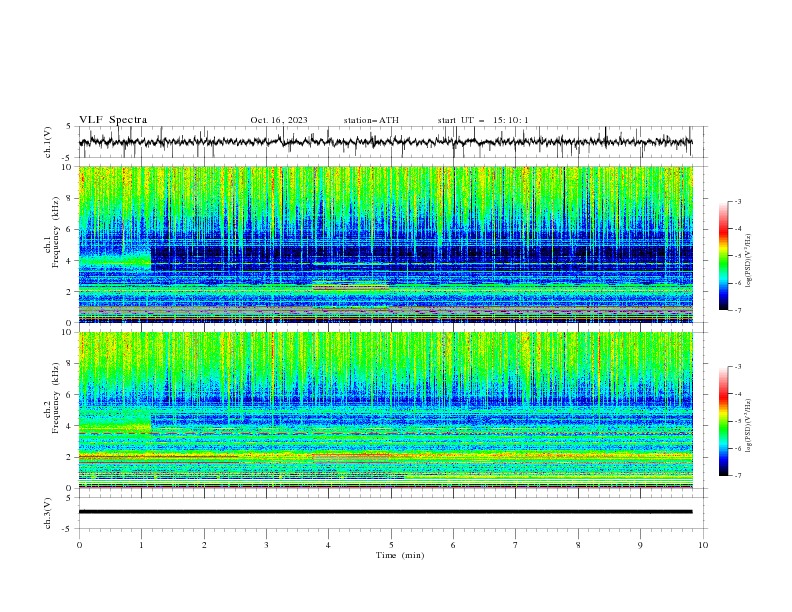This screenshot has height=612, width=792.
Task: Click the ch.1 voltage waveform trace panel
Action: [393, 142]
